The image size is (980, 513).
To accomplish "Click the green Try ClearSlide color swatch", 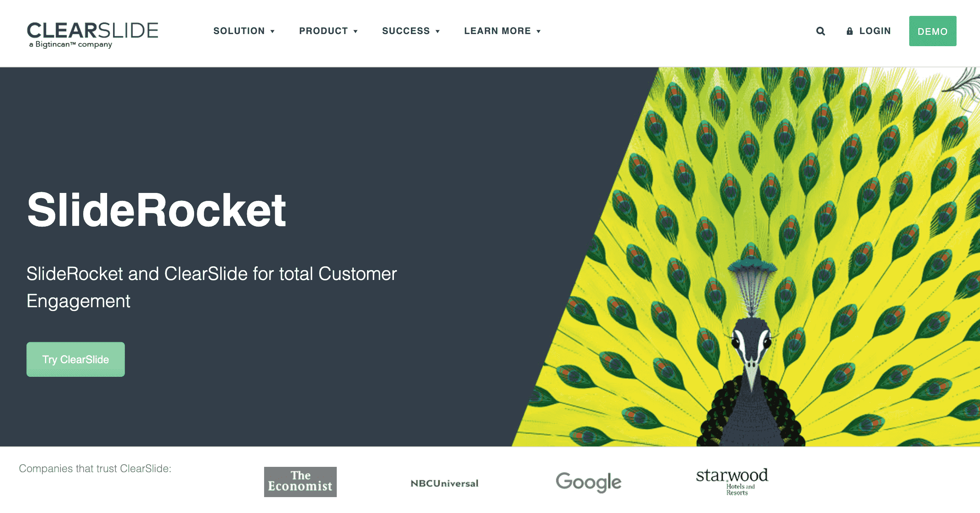I will tap(75, 359).
